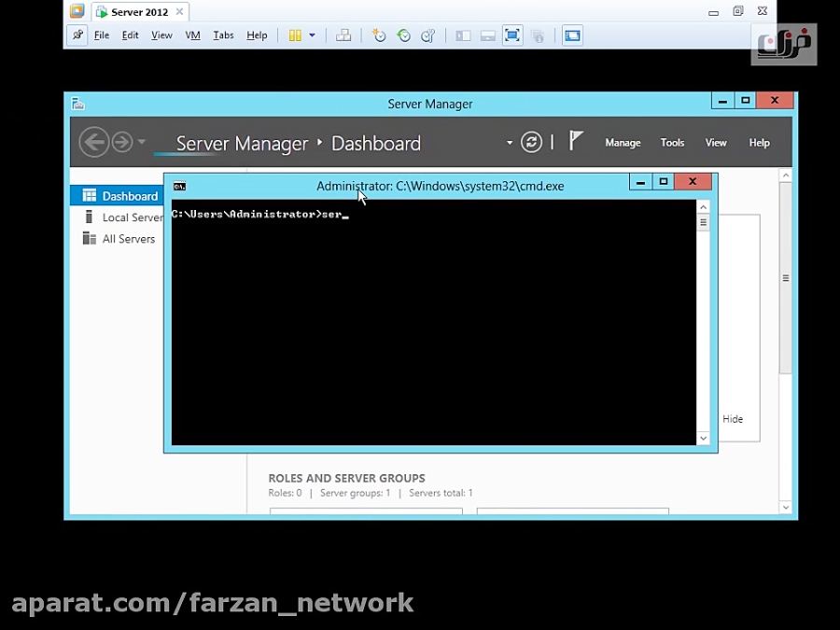Viewport: 840px width, 630px height.
Task: Toggle the thumbnail bar visibility icon
Action: coord(487,35)
